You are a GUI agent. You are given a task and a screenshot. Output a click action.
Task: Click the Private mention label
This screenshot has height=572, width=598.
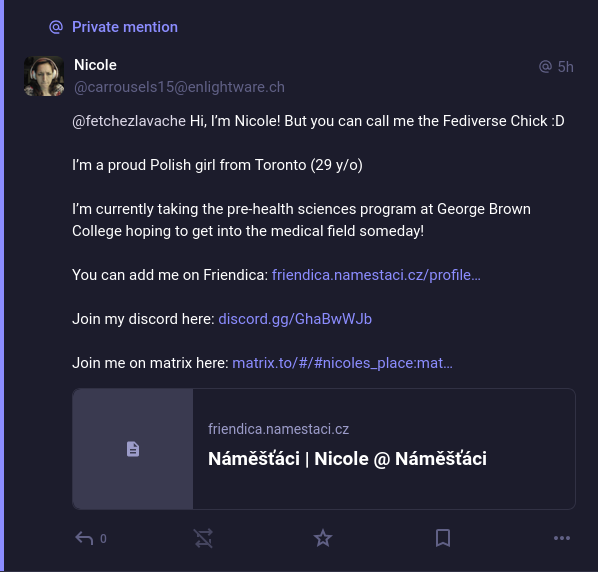click(x=125, y=27)
